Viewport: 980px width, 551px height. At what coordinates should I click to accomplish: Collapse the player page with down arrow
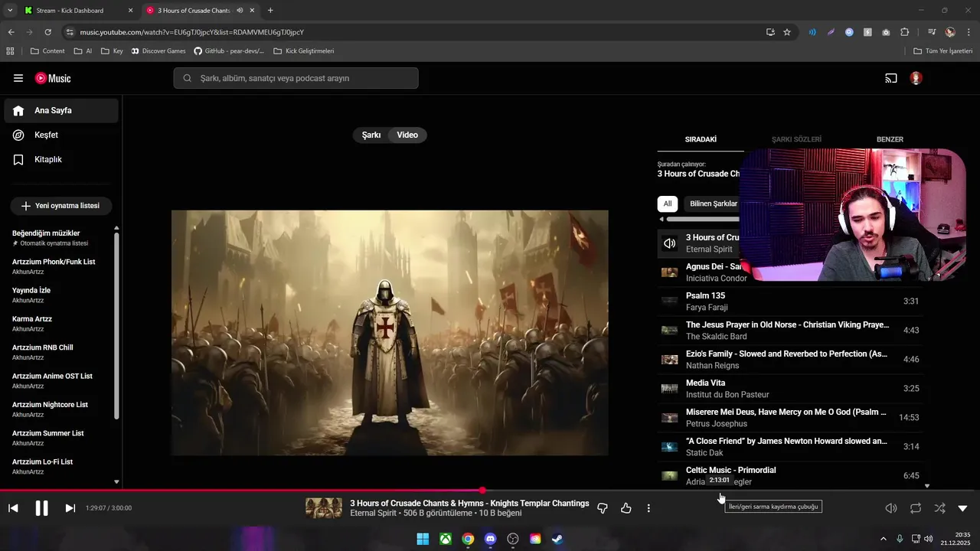tap(963, 508)
